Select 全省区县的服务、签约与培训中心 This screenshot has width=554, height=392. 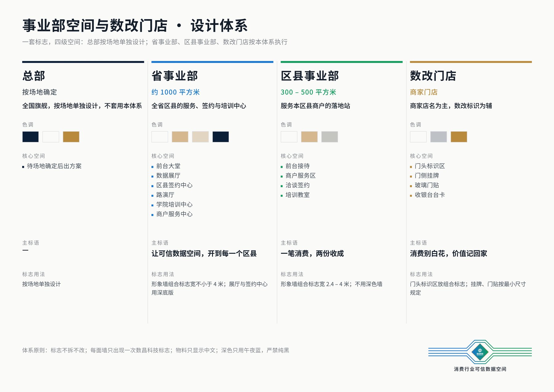click(199, 106)
